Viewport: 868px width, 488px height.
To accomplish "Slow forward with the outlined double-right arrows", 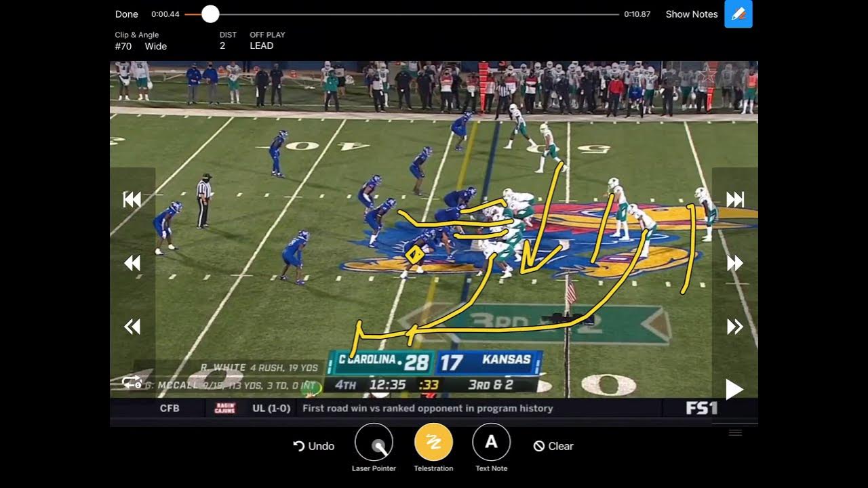I will pos(735,327).
